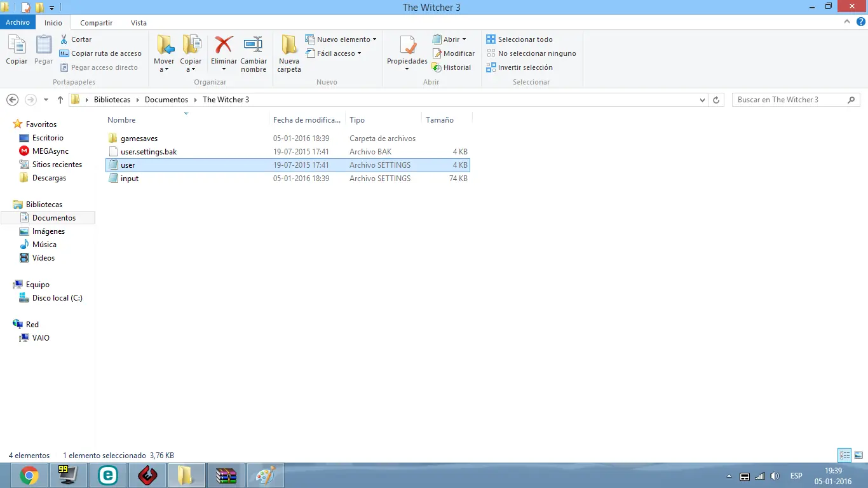Image resolution: width=868 pixels, height=488 pixels.
Task: Cut selection with Cortar scissors
Action: pyautogui.click(x=76, y=39)
